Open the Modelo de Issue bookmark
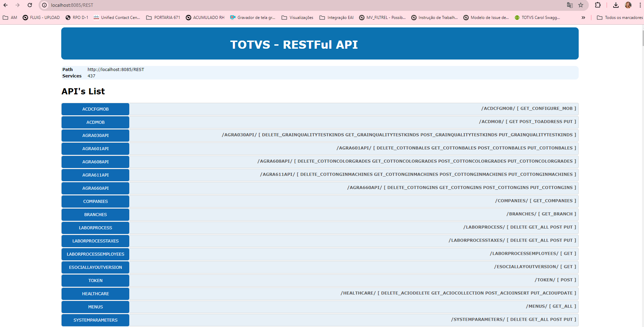644x327 pixels. [486, 18]
